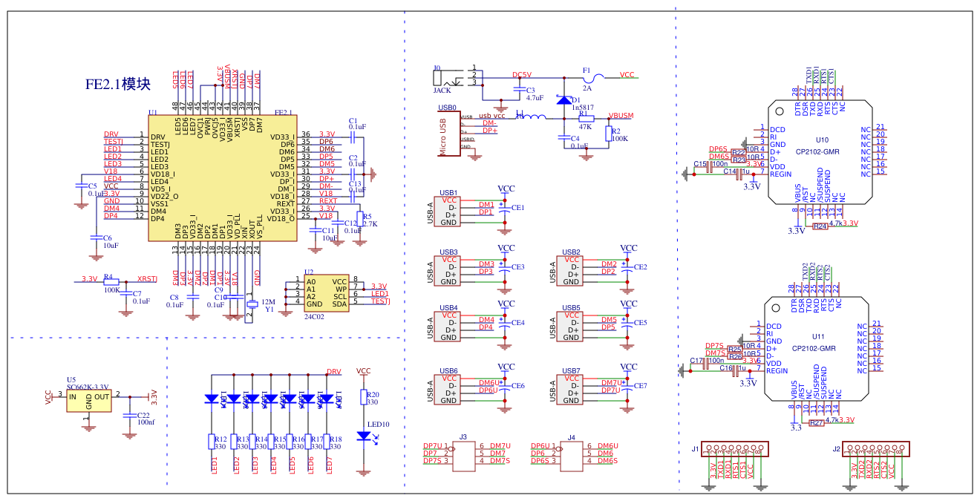Select capacitor C4 on VBUS line
Image resolution: width=980 pixels, height=501 pixels.
[563, 139]
